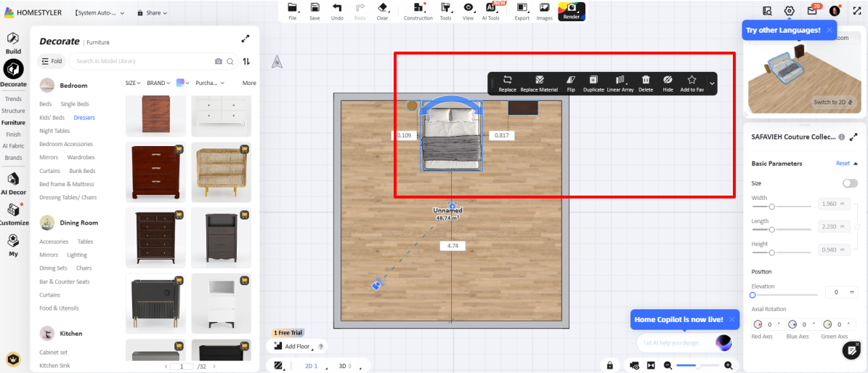Open the SIZE filter dropdown
868x373 pixels.
click(x=133, y=83)
